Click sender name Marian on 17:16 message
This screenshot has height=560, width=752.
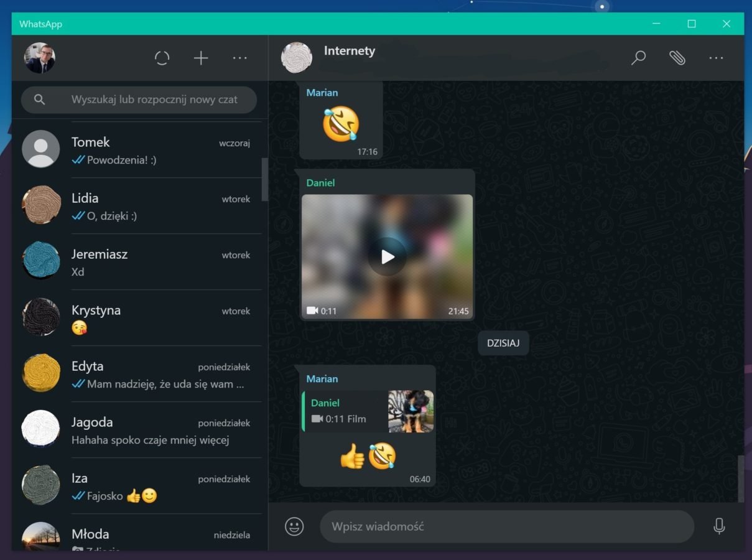(322, 93)
